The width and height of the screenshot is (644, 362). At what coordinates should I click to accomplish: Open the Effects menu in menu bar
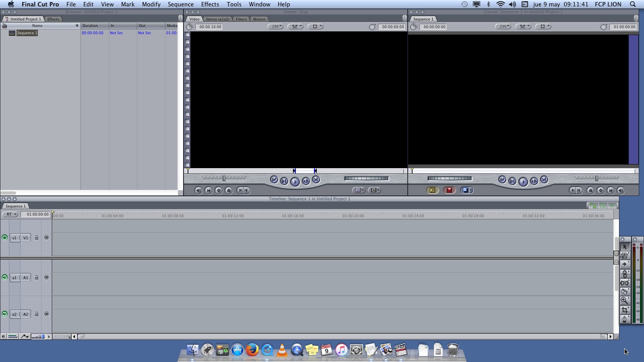click(210, 4)
